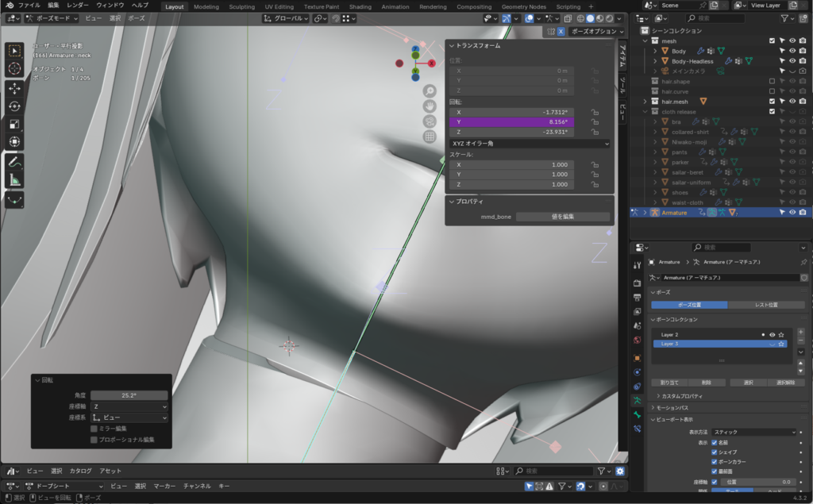Open the XYZ オイラー角 rotation mode dropdown
The width and height of the screenshot is (813, 504).
[529, 144]
